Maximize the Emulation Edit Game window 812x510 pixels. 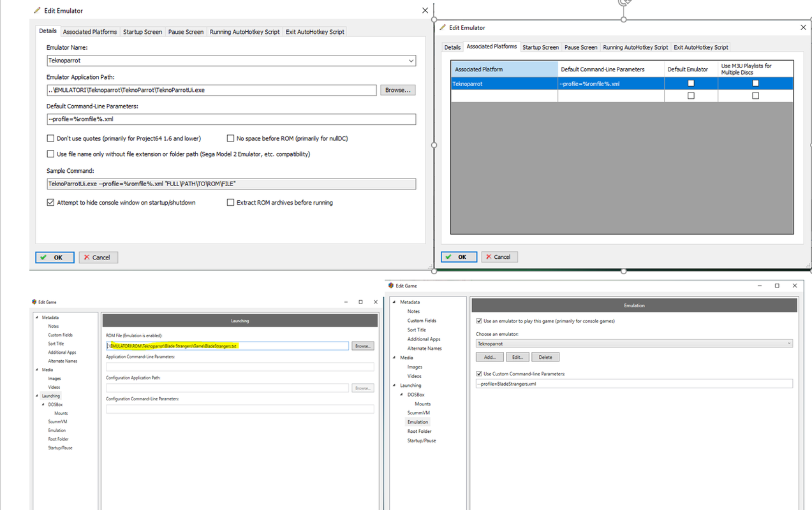pos(777,286)
